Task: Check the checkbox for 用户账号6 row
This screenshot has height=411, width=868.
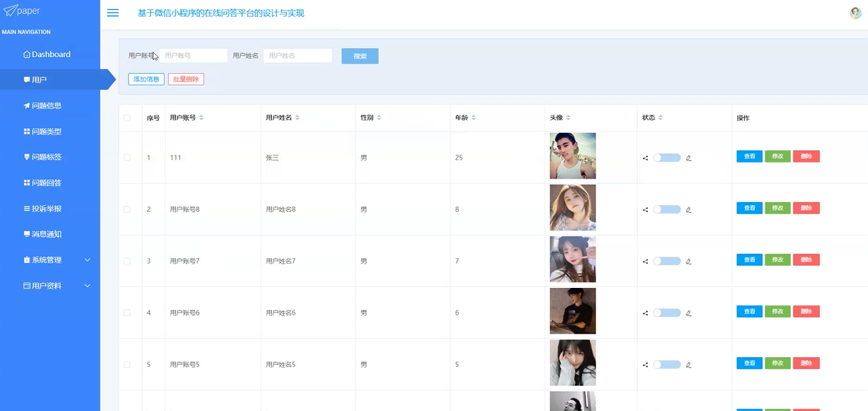Action: tap(128, 313)
